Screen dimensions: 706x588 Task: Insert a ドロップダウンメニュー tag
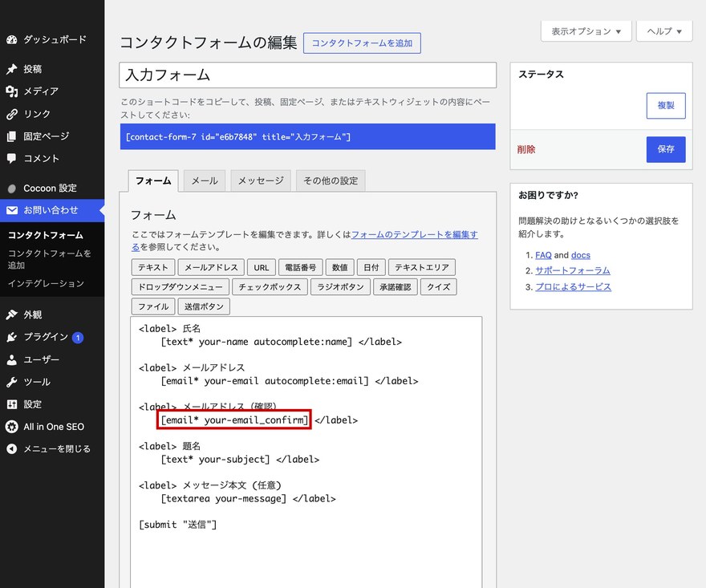point(181,287)
